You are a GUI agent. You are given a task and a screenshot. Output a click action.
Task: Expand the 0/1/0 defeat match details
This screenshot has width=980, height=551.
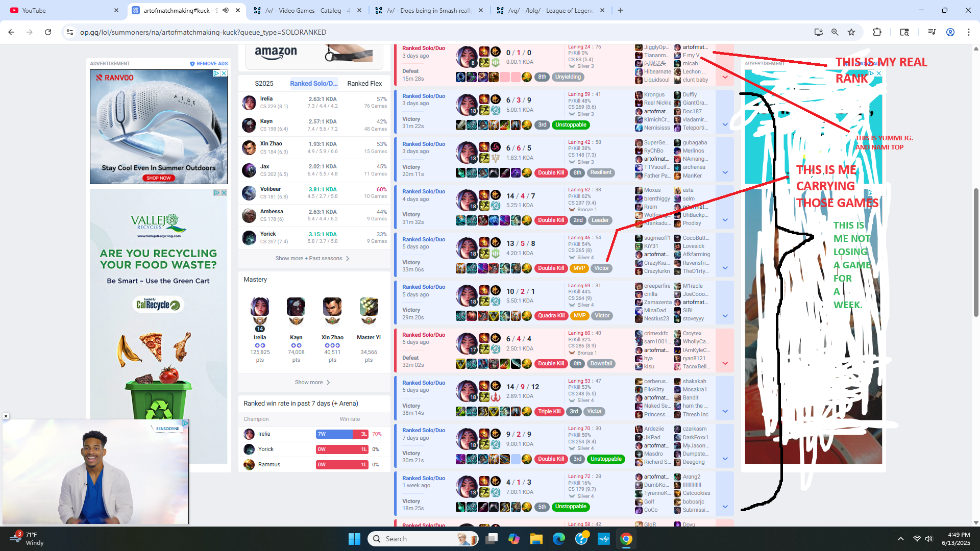(x=725, y=77)
